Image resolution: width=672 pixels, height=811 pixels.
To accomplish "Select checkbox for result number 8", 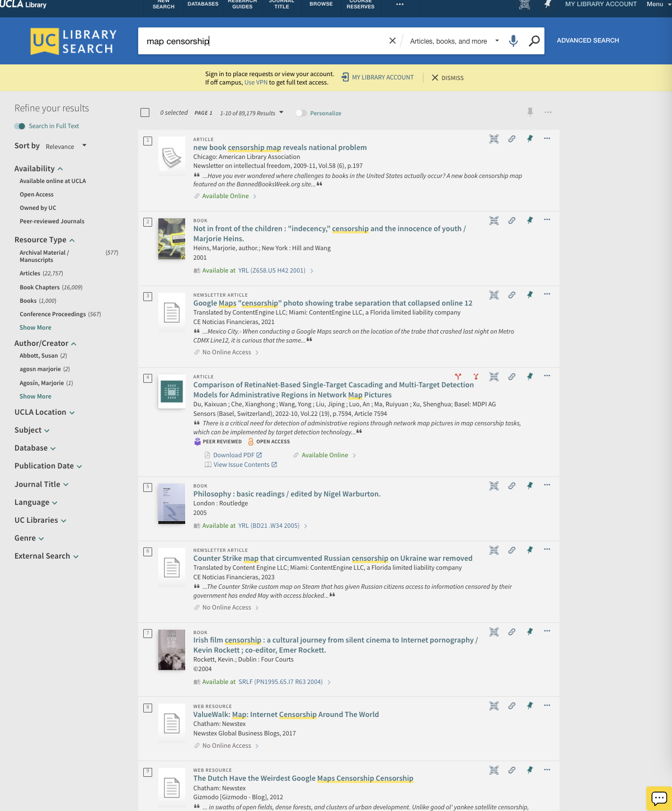I will click(x=148, y=707).
